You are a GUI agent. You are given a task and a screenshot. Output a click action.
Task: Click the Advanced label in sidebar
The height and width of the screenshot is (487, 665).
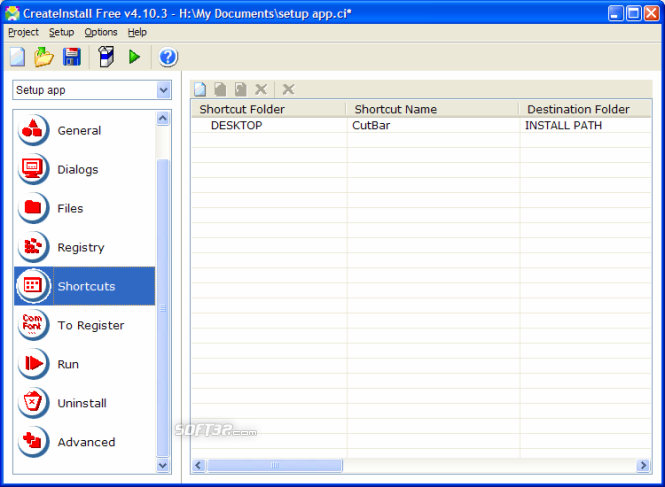pyautogui.click(x=86, y=442)
